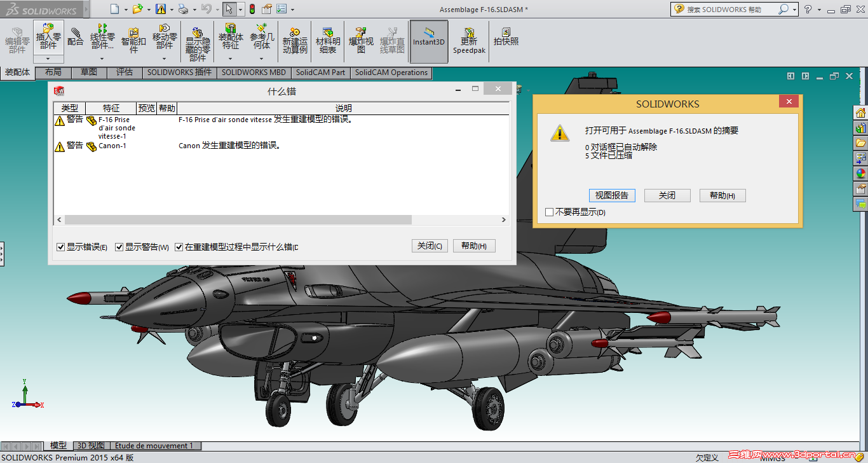The height and width of the screenshot is (463, 868).
Task: Expand the Print dropdown arrow
Action: coord(194,10)
